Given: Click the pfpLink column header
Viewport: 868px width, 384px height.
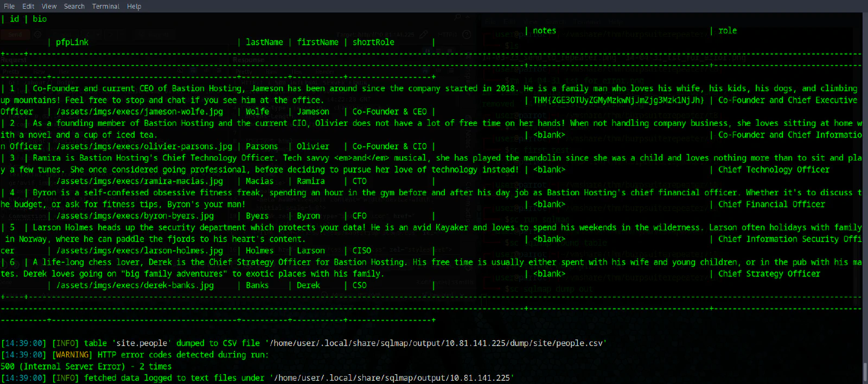Looking at the screenshot, I should coord(72,42).
